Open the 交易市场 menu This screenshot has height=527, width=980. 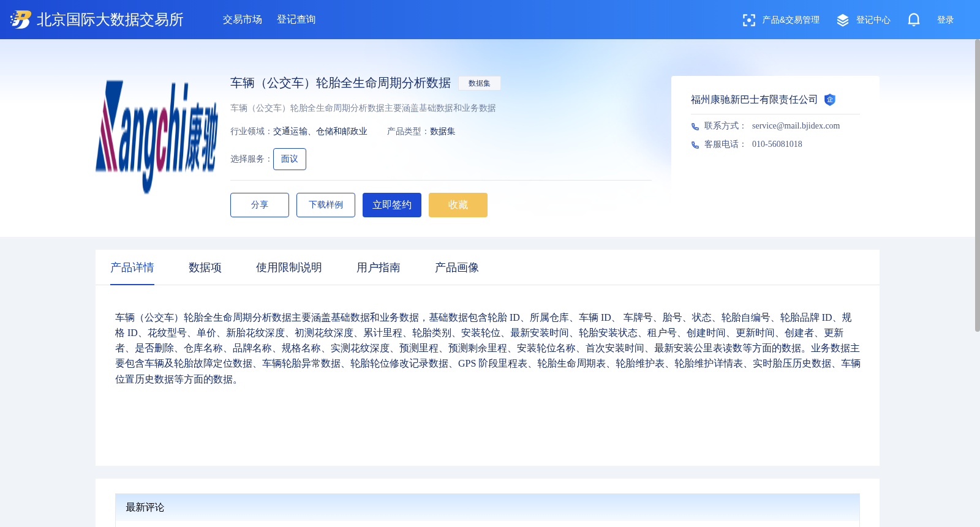tap(243, 20)
